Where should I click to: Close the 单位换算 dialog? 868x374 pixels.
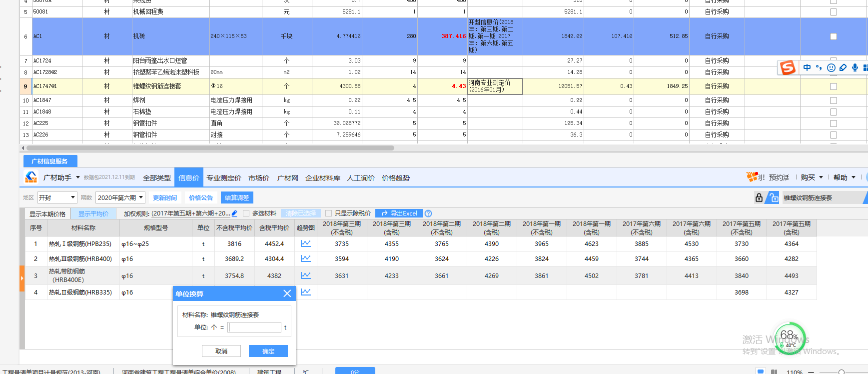pyautogui.click(x=287, y=293)
